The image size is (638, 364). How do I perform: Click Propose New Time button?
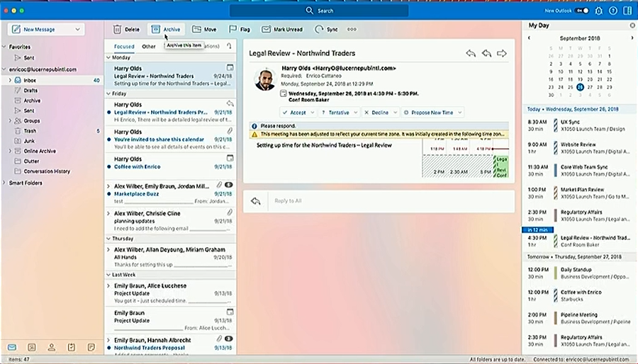pyautogui.click(x=432, y=113)
